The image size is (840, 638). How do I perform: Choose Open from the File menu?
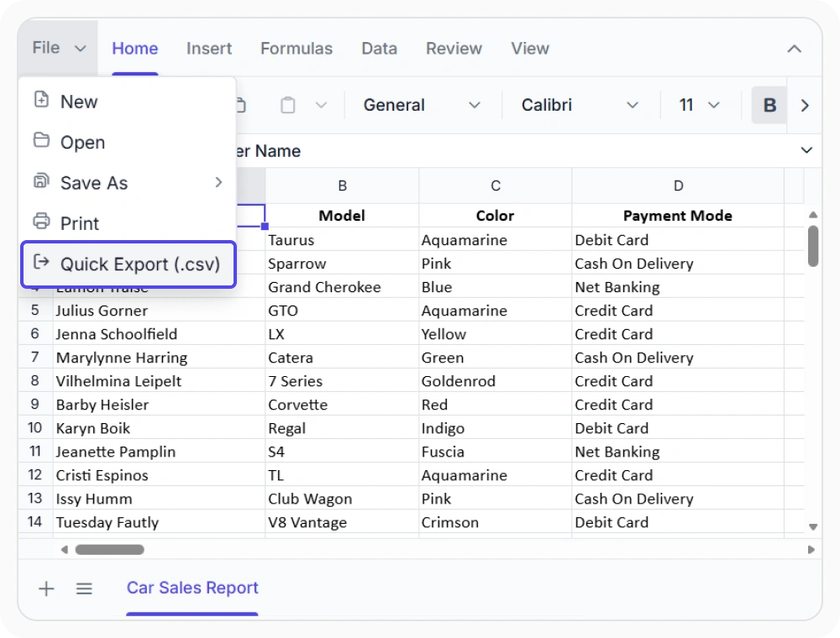click(x=128, y=143)
